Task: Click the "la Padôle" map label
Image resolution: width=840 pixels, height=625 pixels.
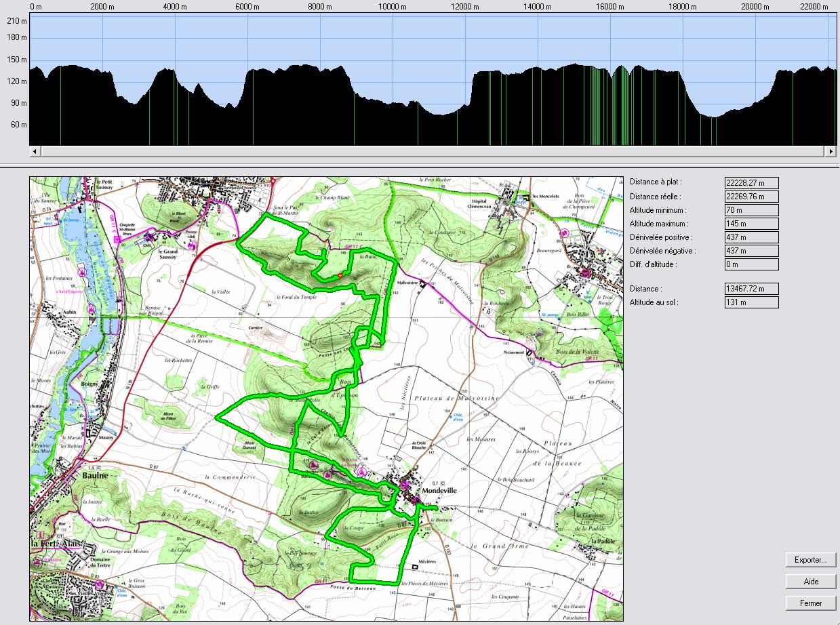Action: [602, 542]
